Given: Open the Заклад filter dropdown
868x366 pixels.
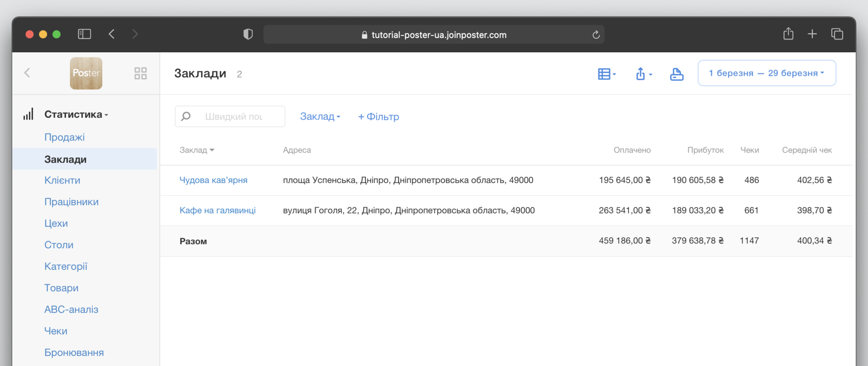Looking at the screenshot, I should [320, 116].
